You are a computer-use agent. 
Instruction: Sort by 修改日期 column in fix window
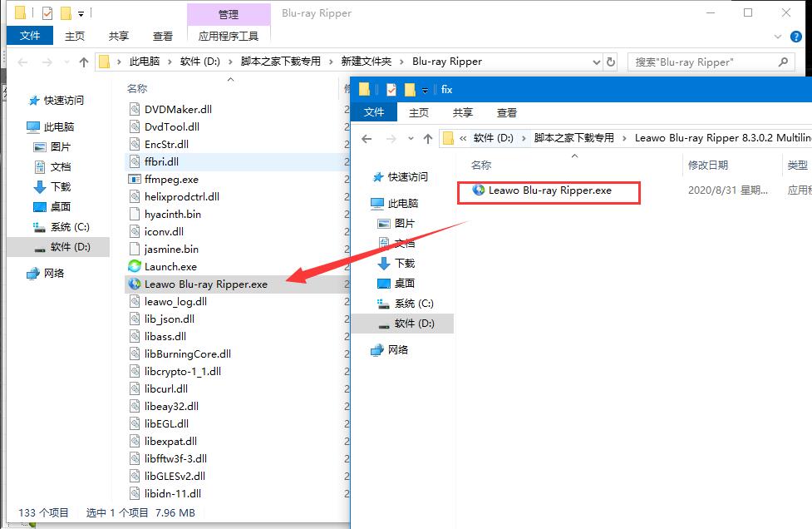pos(708,166)
